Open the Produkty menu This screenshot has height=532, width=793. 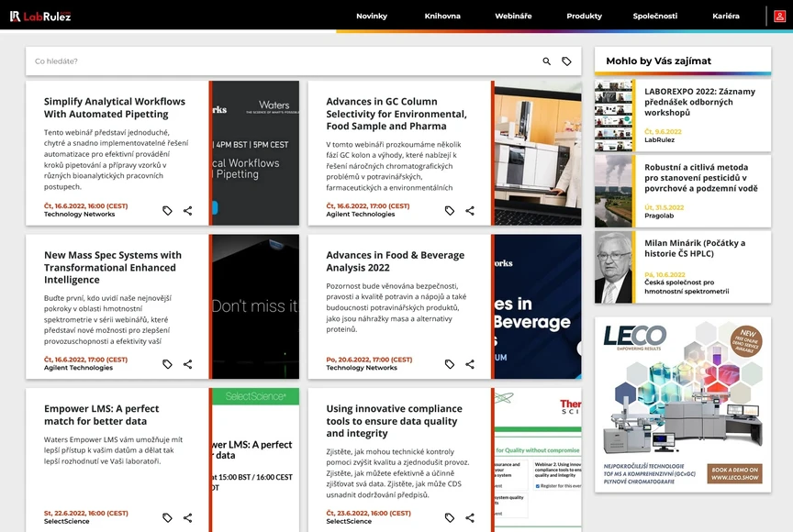(x=584, y=16)
